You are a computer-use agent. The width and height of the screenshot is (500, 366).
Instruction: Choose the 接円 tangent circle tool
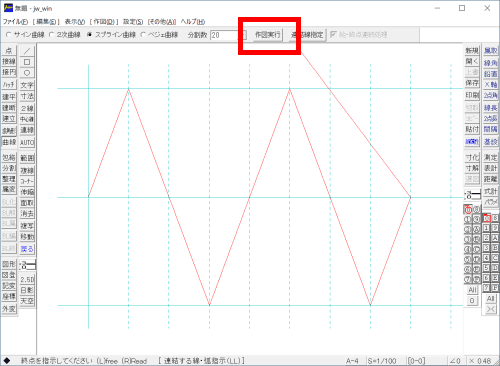[x=9, y=73]
